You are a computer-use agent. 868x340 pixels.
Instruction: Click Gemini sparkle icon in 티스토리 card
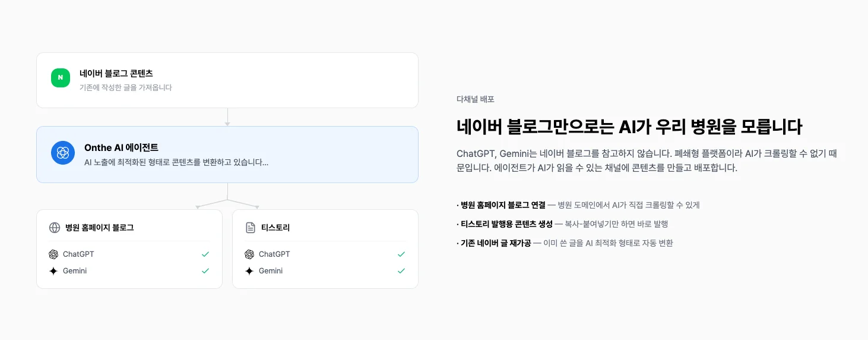point(249,271)
